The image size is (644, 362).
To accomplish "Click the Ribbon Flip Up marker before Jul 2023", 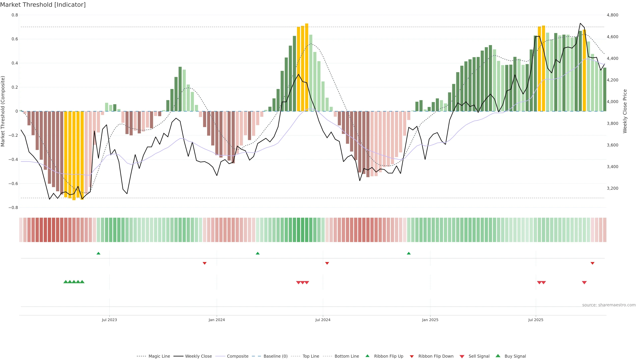I will tap(98, 253).
